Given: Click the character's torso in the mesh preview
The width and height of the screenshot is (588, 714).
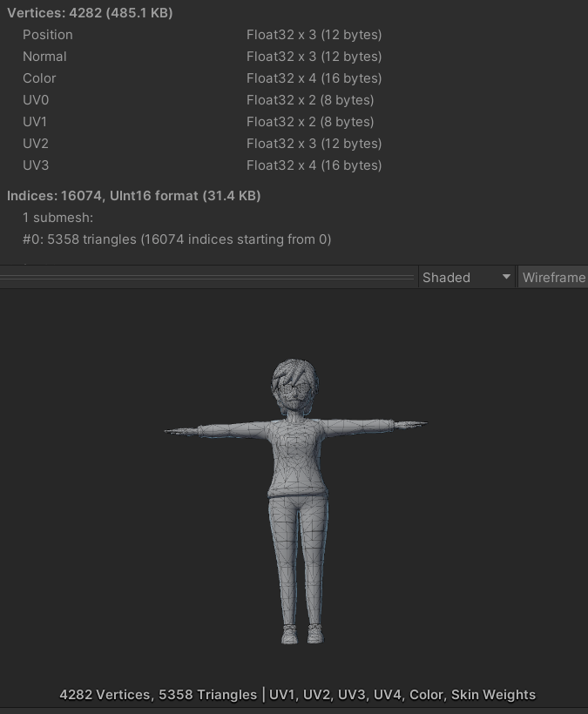Looking at the screenshot, I should point(299,457).
